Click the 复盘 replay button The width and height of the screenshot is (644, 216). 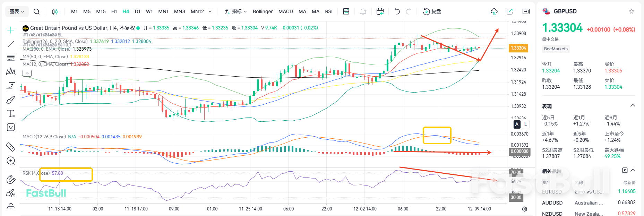(432, 12)
